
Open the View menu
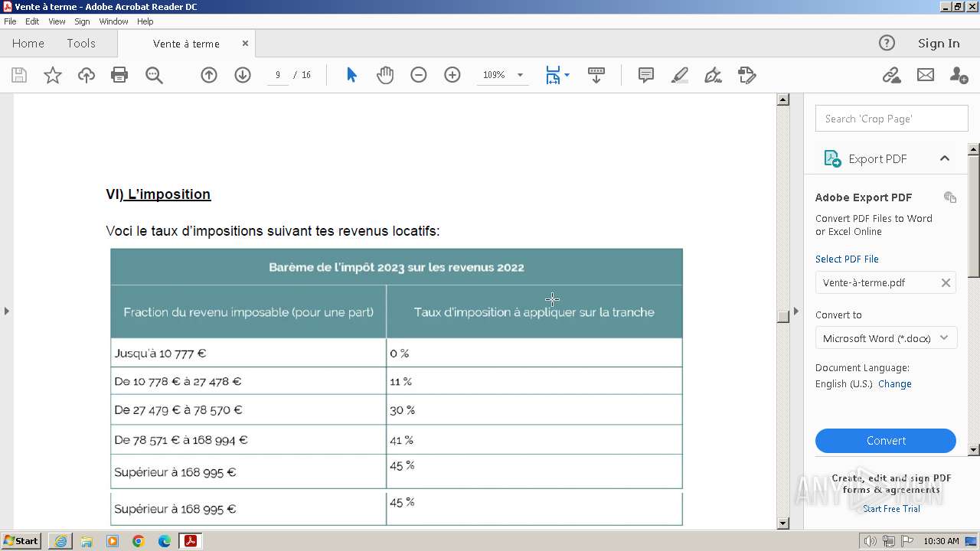(x=57, y=21)
